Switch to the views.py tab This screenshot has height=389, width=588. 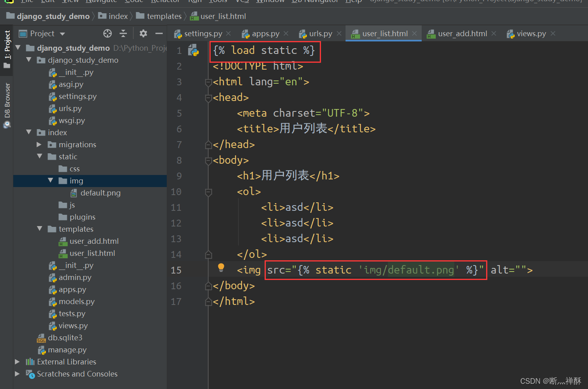pos(526,34)
